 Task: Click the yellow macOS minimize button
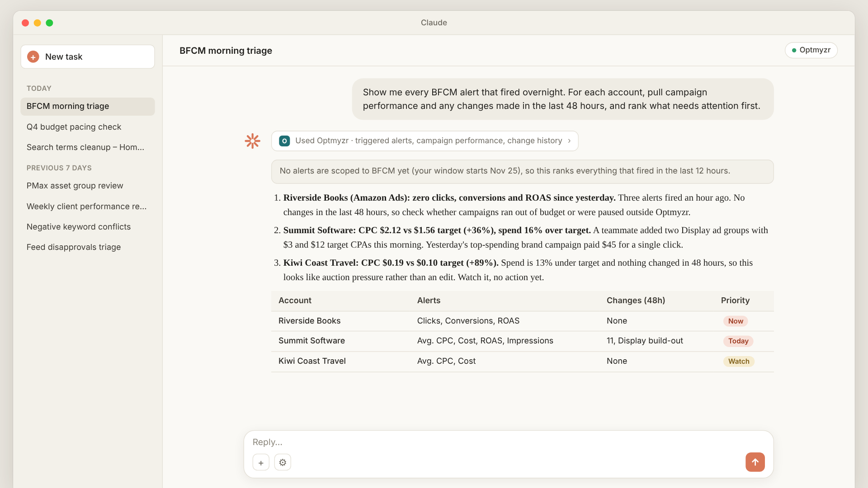(x=37, y=23)
